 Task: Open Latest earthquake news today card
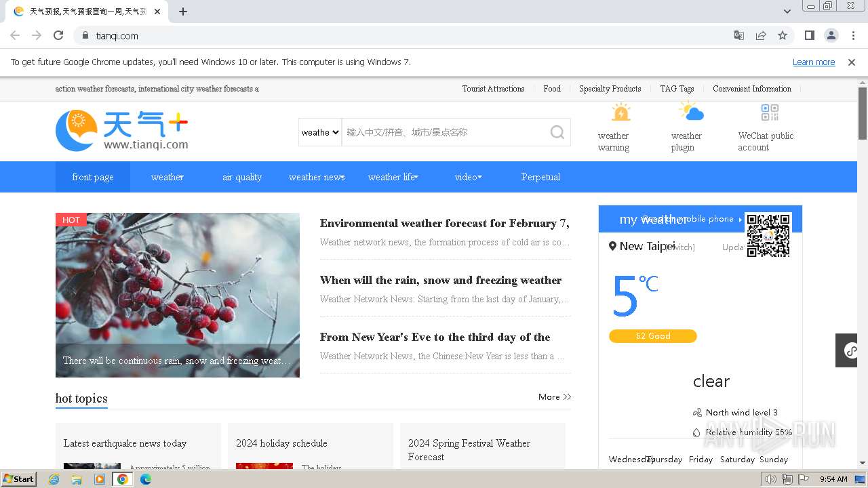125,443
